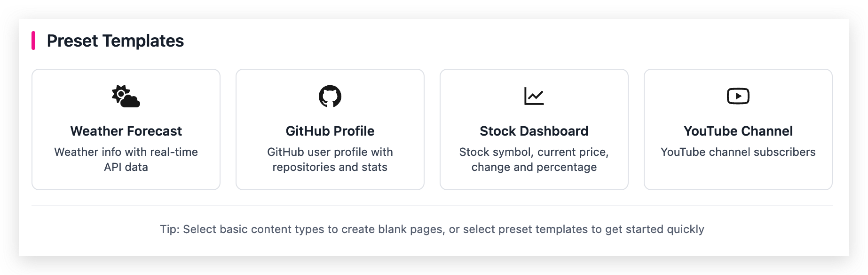Click "GitHub user profile with repositories" description

[x=330, y=159]
